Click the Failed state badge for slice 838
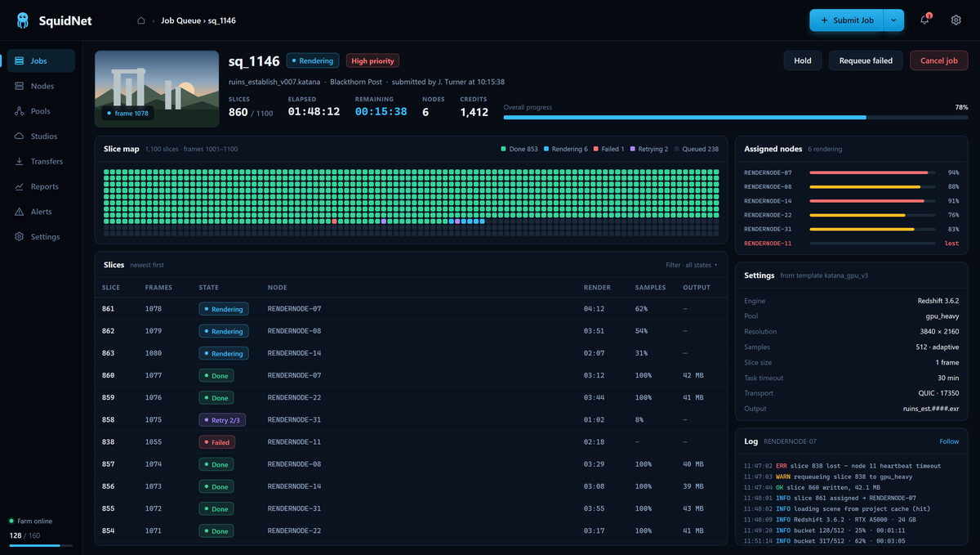This screenshot has height=555, width=980. 216,442
